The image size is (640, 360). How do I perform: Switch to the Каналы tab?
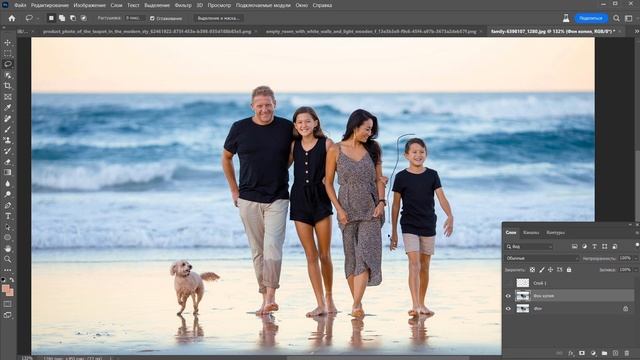tap(531, 233)
